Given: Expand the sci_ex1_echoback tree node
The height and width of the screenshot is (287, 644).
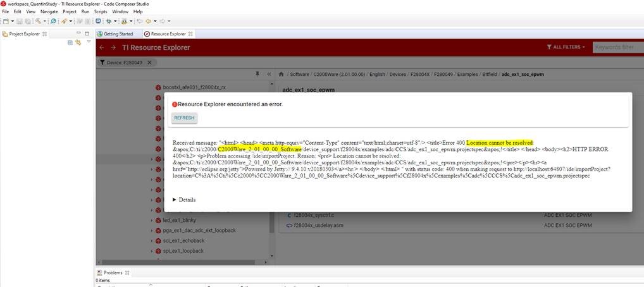Looking at the screenshot, I should (152, 241).
